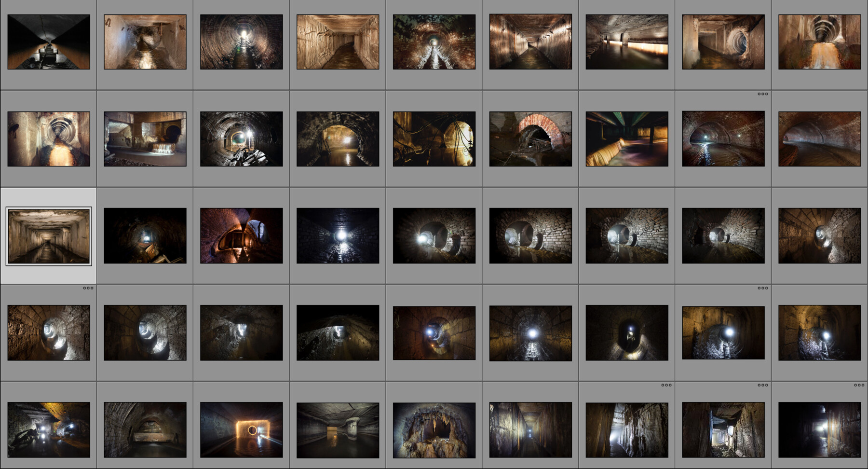Select the black-and-white tunnel photo in the top-left corner

pos(48,41)
